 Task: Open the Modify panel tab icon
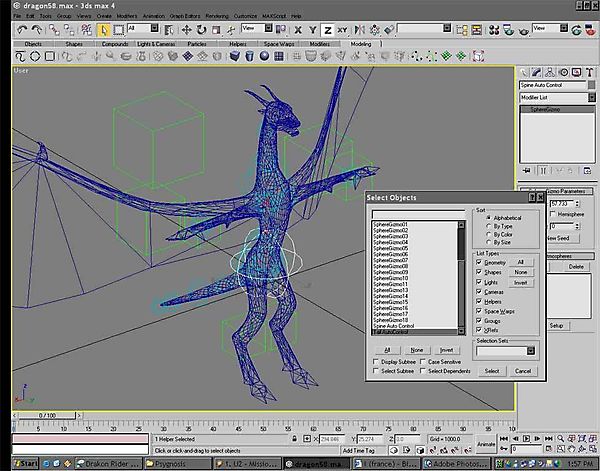(536, 72)
